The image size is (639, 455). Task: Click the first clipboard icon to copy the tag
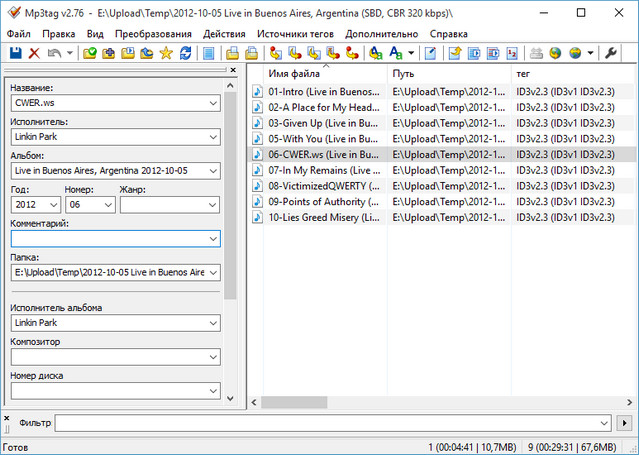pyautogui.click(x=232, y=53)
